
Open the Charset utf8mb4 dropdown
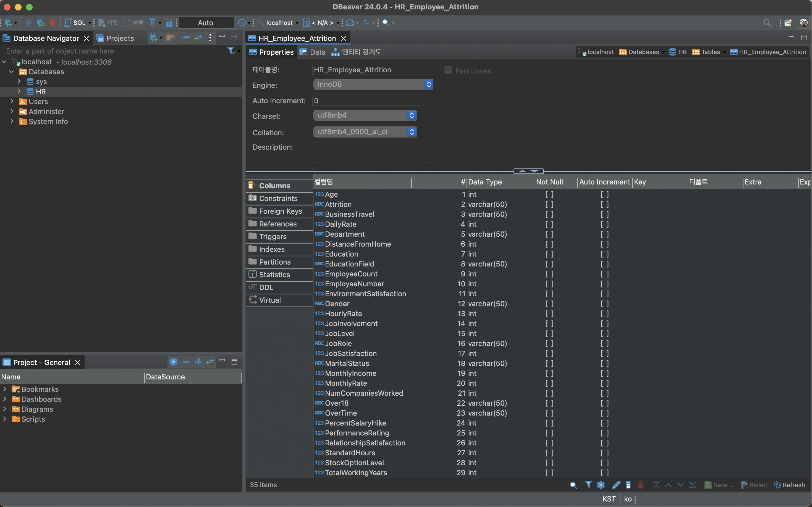click(365, 115)
